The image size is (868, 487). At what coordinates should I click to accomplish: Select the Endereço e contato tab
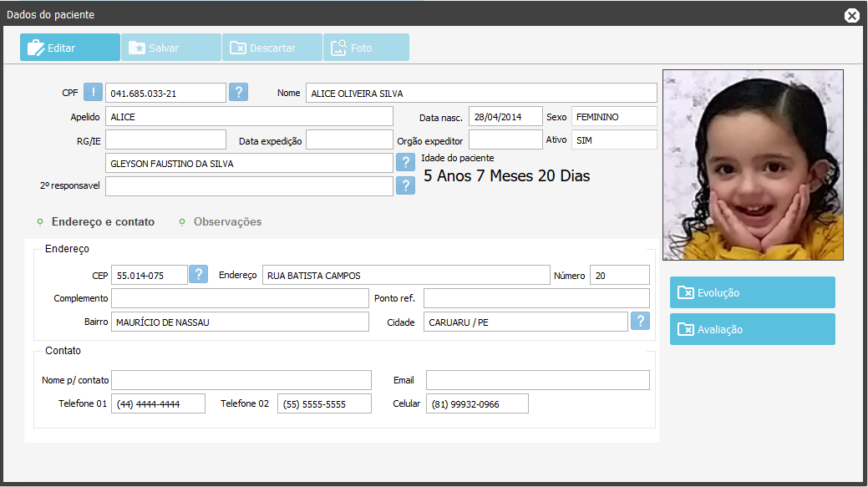pyautogui.click(x=102, y=222)
